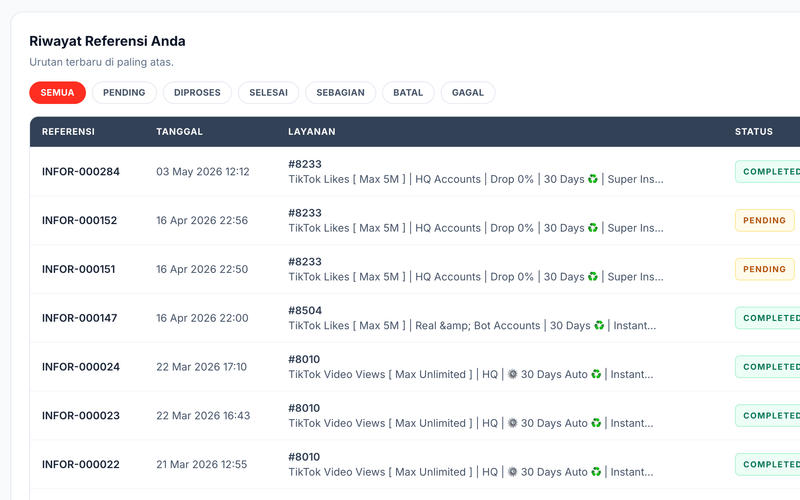Viewport: 800px width, 500px height.
Task: Click gear icon in INFOR-000022 service
Action: click(512, 472)
